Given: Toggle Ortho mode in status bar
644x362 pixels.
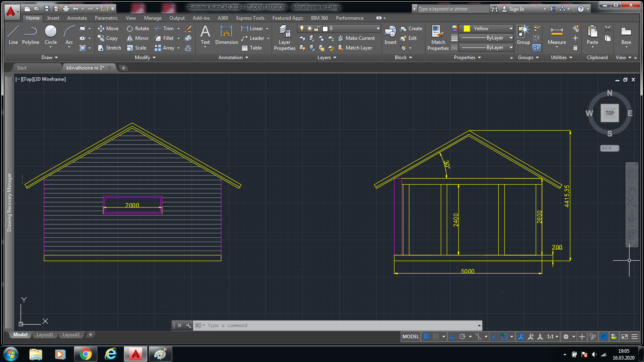Looking at the screenshot, I should (453, 337).
